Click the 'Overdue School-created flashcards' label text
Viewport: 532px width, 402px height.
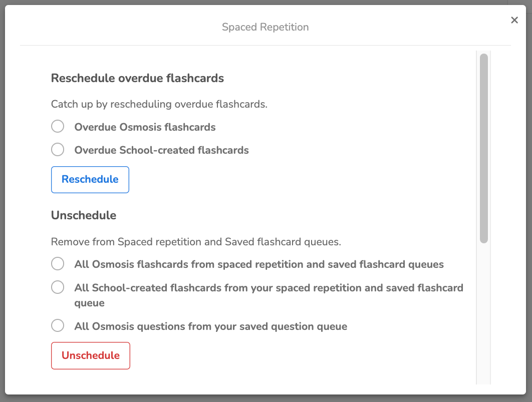click(x=161, y=150)
